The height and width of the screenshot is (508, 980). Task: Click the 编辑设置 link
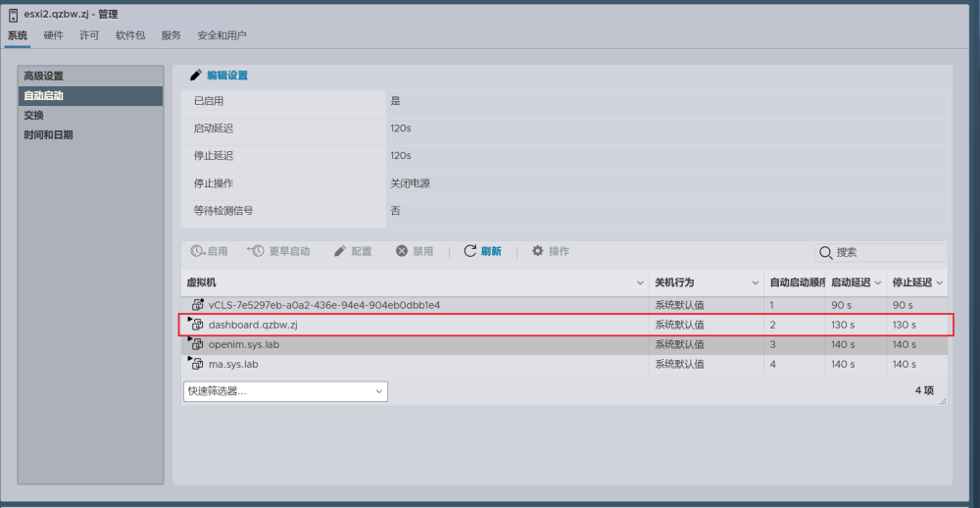click(x=227, y=76)
